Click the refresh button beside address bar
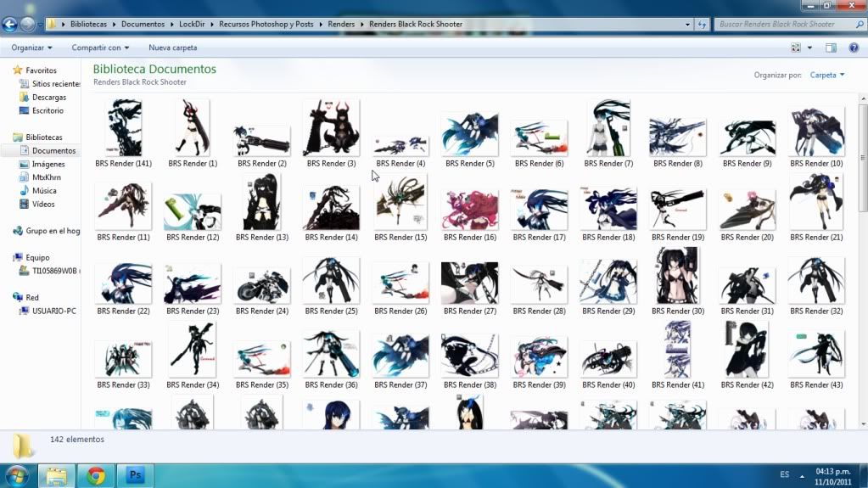 702,25
